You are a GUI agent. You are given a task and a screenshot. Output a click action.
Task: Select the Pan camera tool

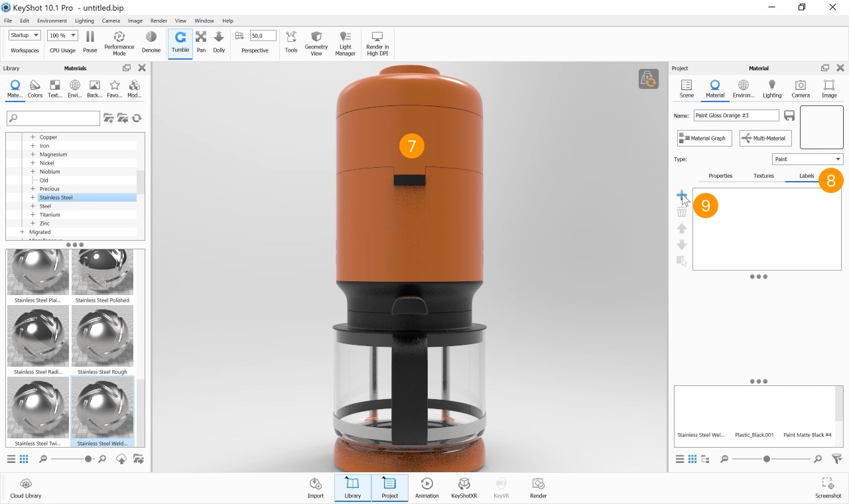[201, 42]
